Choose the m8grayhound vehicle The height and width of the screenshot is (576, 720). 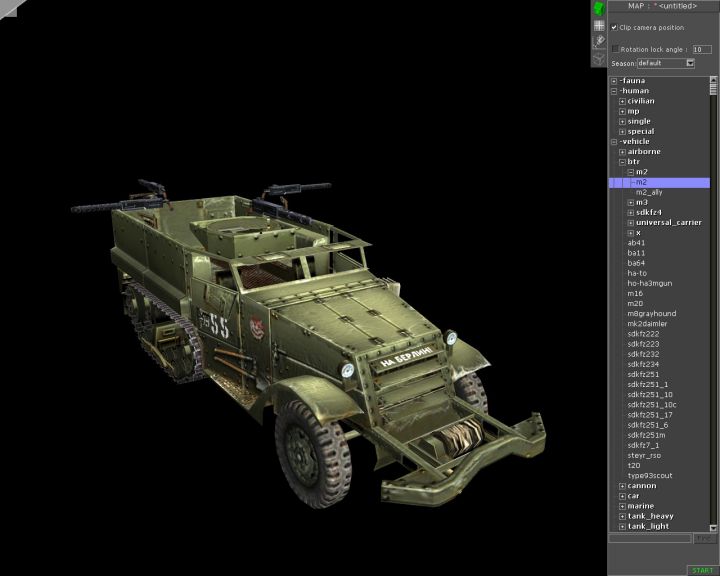[x=652, y=313]
